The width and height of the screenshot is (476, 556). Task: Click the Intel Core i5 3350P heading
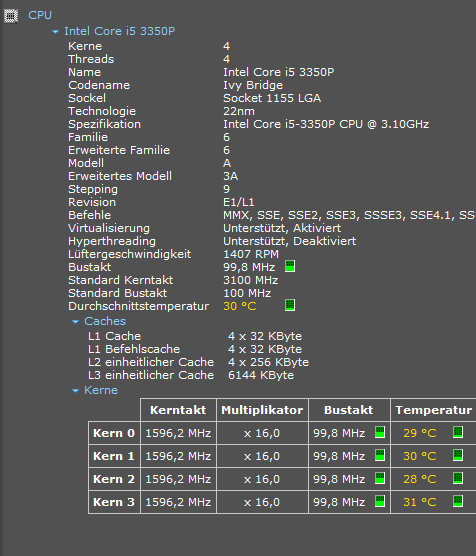click(120, 31)
